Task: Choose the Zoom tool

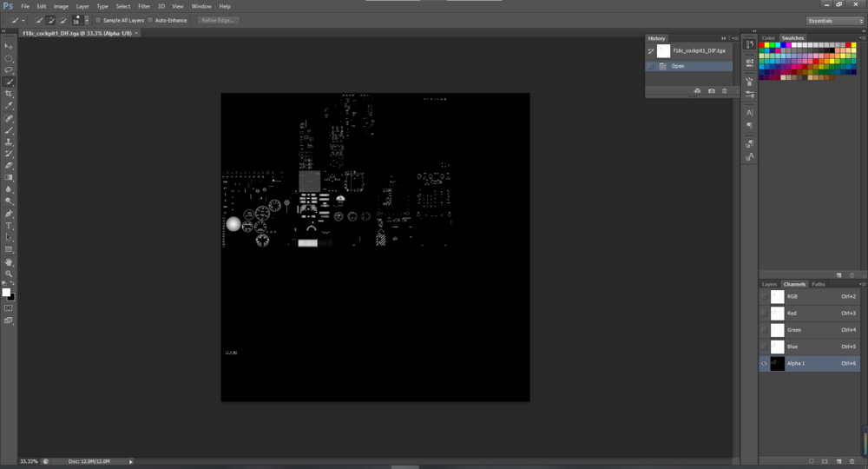Action: (x=9, y=274)
